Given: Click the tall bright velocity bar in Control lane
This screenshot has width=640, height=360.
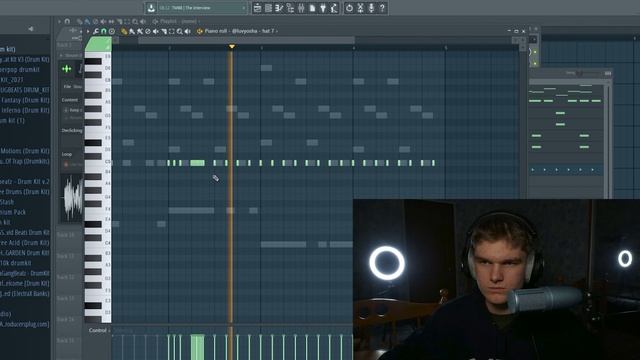Looking at the screenshot, I should point(198,347).
